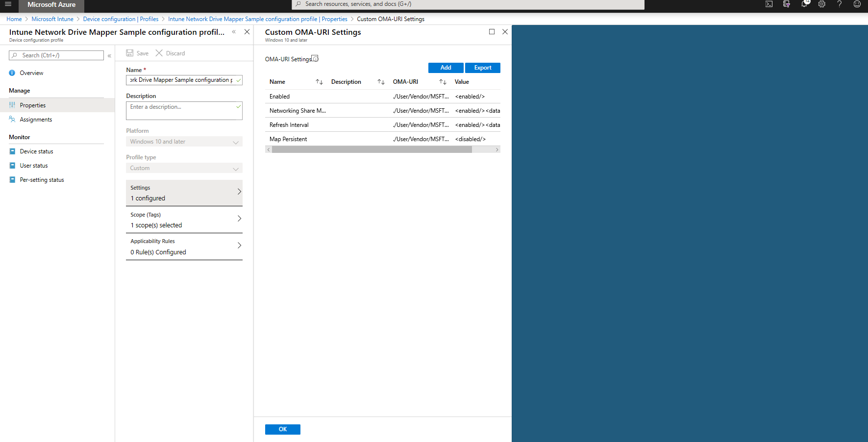Viewport: 868px width, 442px height.
Task: Open the notifications bell
Action: [x=804, y=4]
